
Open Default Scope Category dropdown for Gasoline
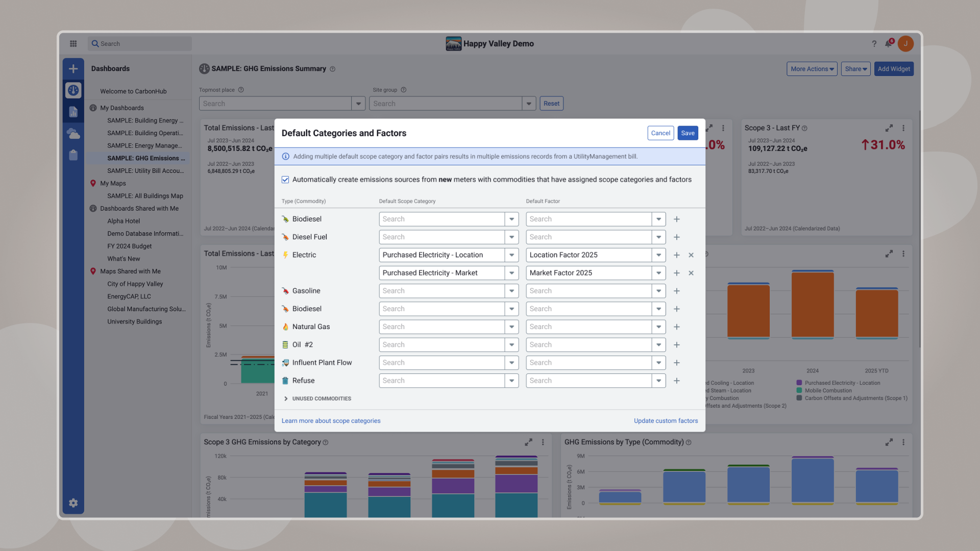click(x=511, y=291)
